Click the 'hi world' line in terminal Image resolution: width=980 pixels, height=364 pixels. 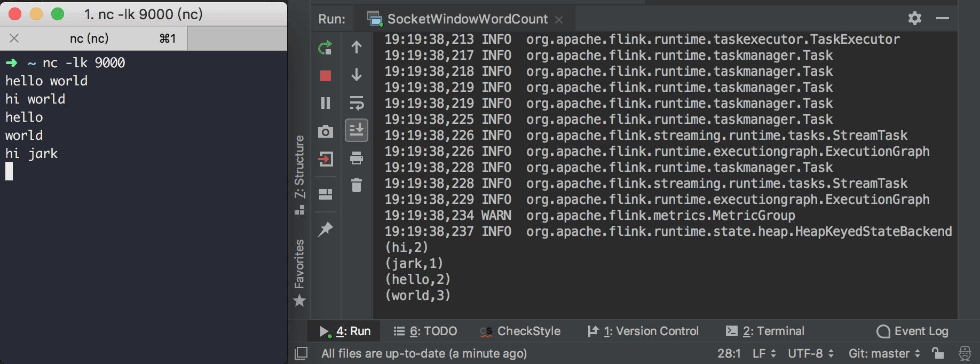click(35, 99)
